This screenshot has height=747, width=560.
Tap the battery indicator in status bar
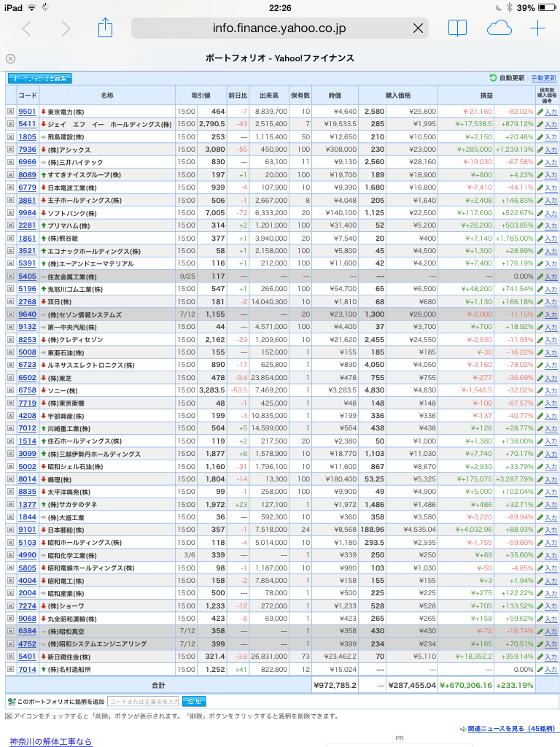pos(548,7)
